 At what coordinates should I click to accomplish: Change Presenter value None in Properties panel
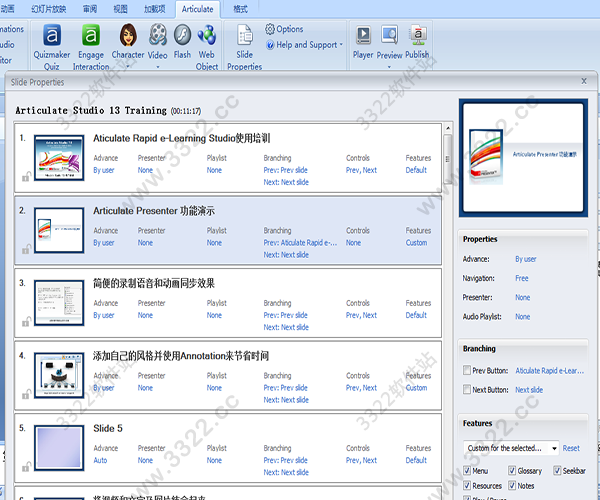[x=522, y=297]
